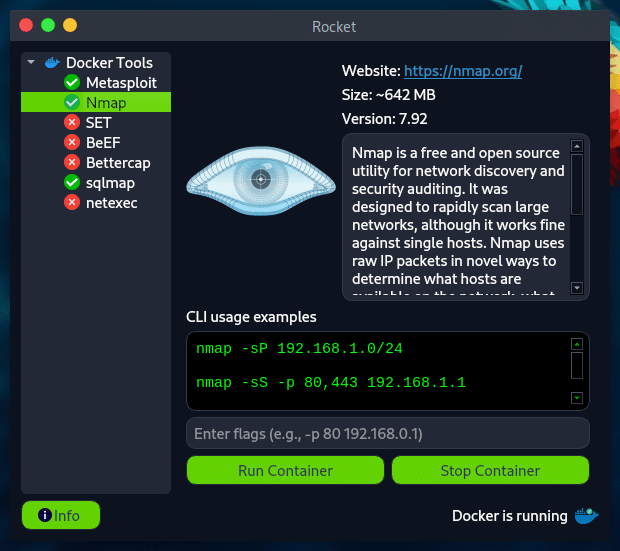Click the CLI examples scrollbar thumb

click(577, 365)
